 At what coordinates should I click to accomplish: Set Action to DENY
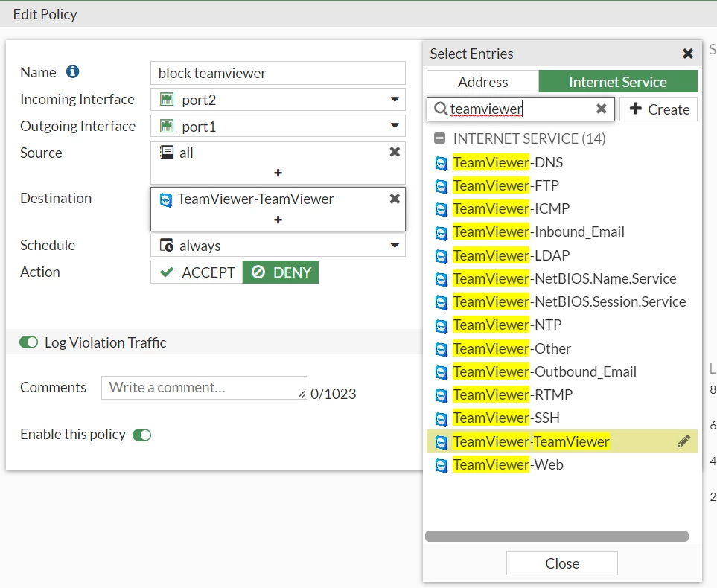click(x=280, y=272)
